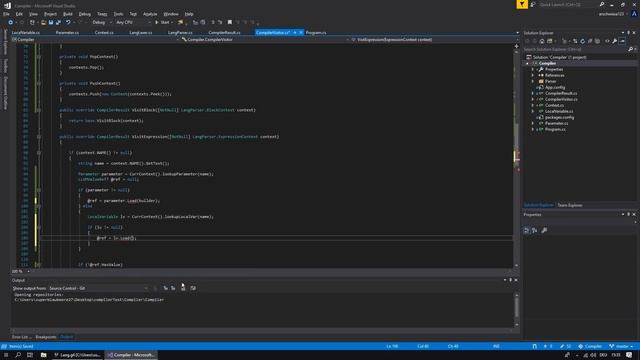Click the Clear All icon in Output panel

(x=183, y=288)
